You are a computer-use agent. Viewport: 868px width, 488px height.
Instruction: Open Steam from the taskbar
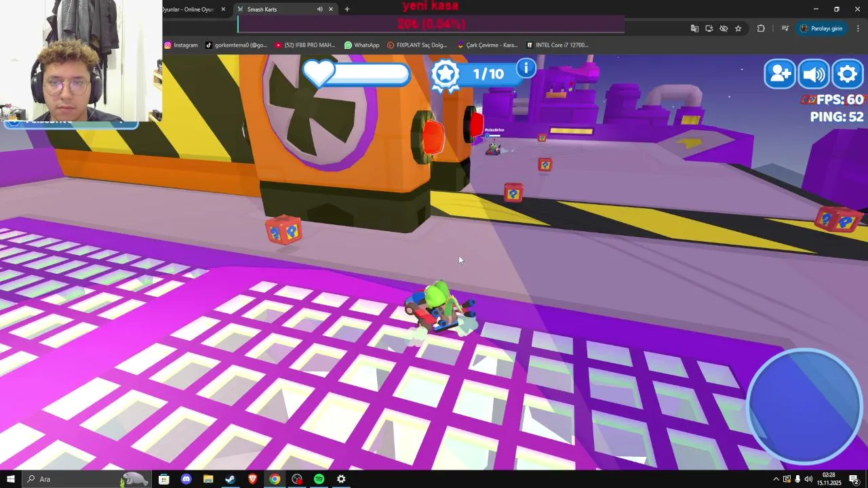(x=230, y=479)
